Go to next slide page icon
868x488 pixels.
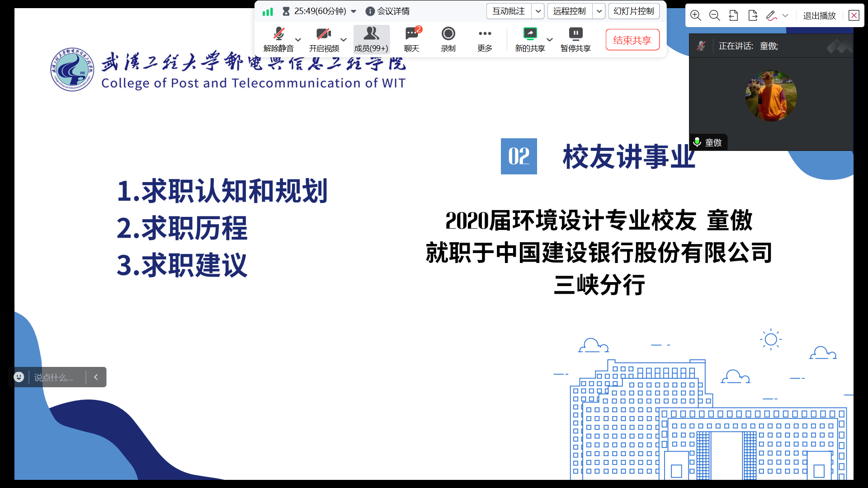[x=753, y=15]
